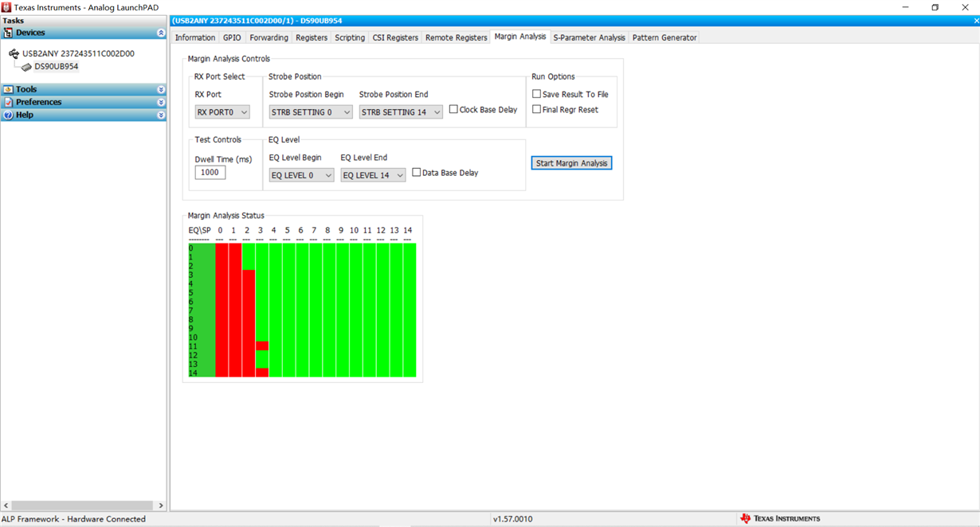The width and height of the screenshot is (980, 527).
Task: Click the USB icon beside USB2ANY device
Action: click(14, 54)
